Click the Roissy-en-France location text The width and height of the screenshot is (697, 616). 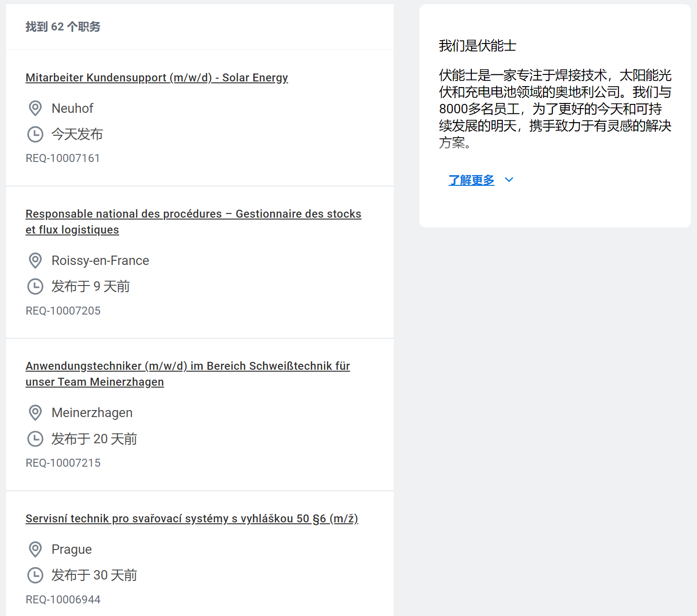(x=100, y=260)
